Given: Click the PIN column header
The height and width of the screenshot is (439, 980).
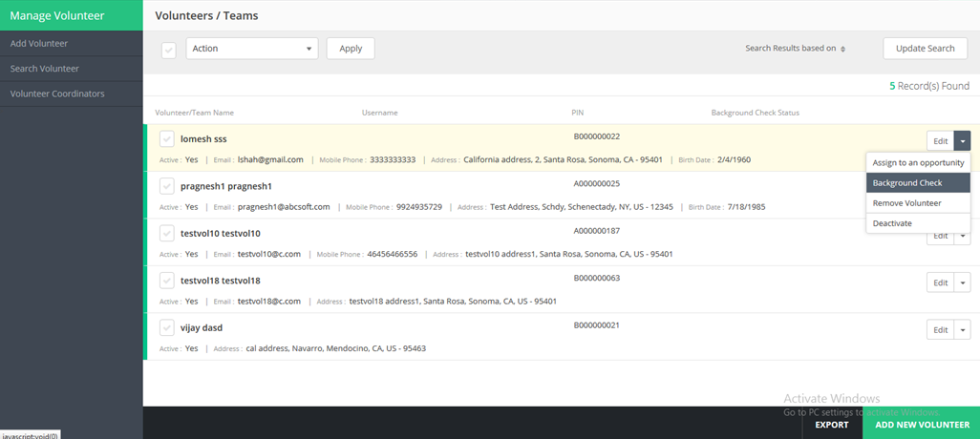Looking at the screenshot, I should coord(578,113).
